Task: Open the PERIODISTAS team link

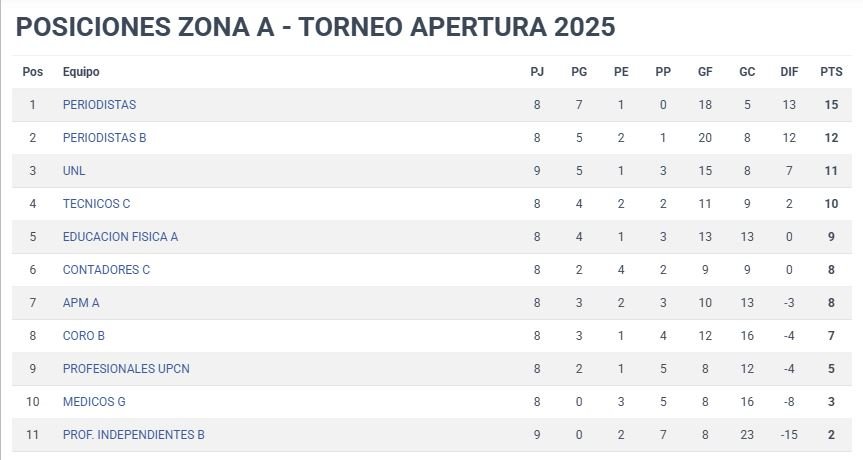Action: click(99, 105)
